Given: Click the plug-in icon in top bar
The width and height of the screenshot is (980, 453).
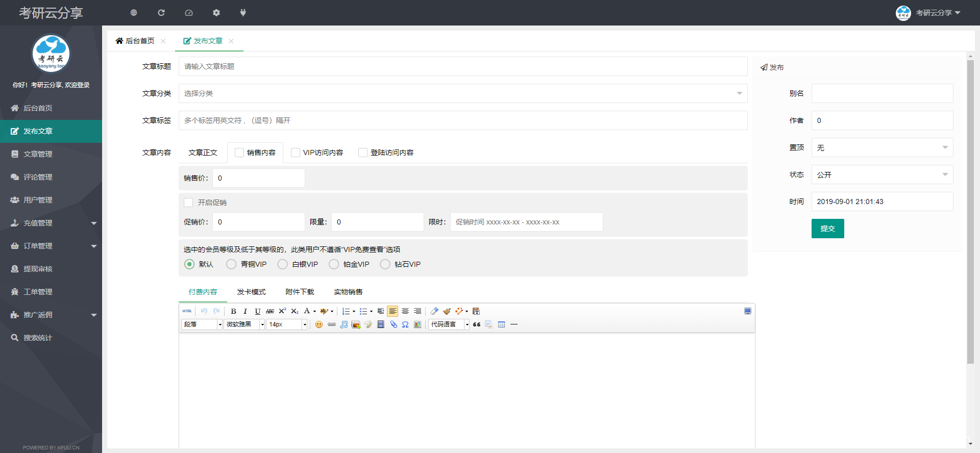Looking at the screenshot, I should [x=243, y=13].
